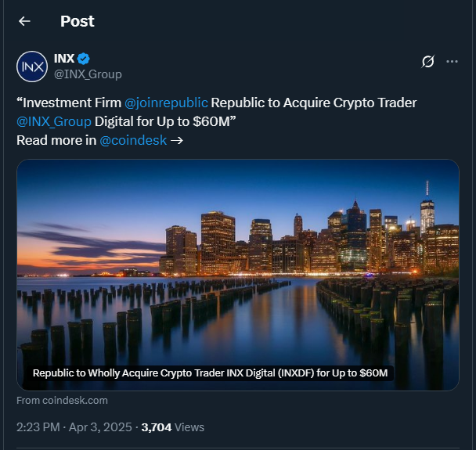476x450 pixels.
Task: Open the @INX_Group handle under the name
Action: [88, 74]
